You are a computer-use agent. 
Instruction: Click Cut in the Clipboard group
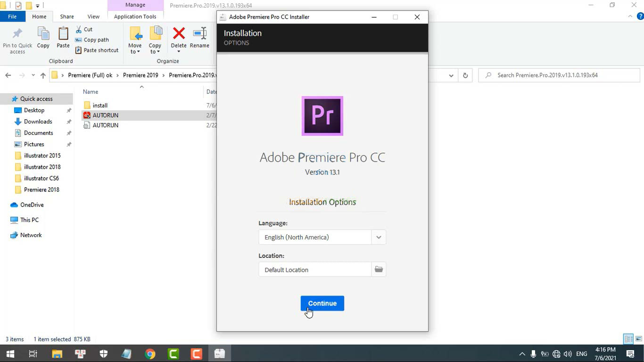tap(84, 29)
